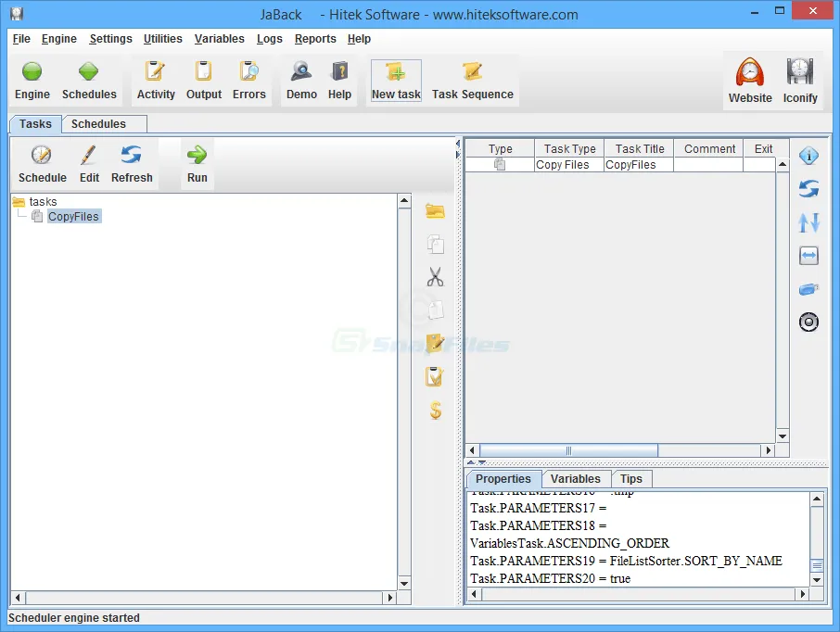Click properties pane scroll down arrow
This screenshot has width=840, height=632.
817,579
